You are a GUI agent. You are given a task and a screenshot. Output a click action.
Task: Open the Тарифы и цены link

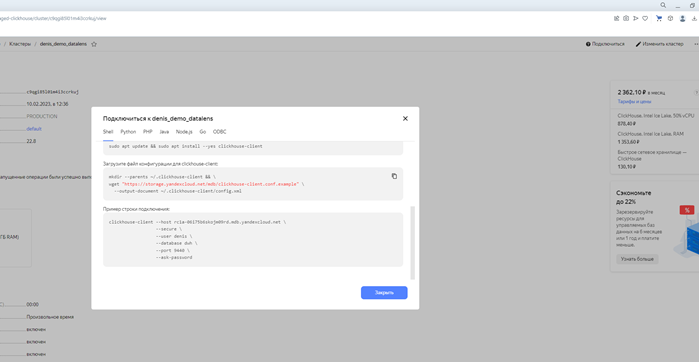pos(634,102)
